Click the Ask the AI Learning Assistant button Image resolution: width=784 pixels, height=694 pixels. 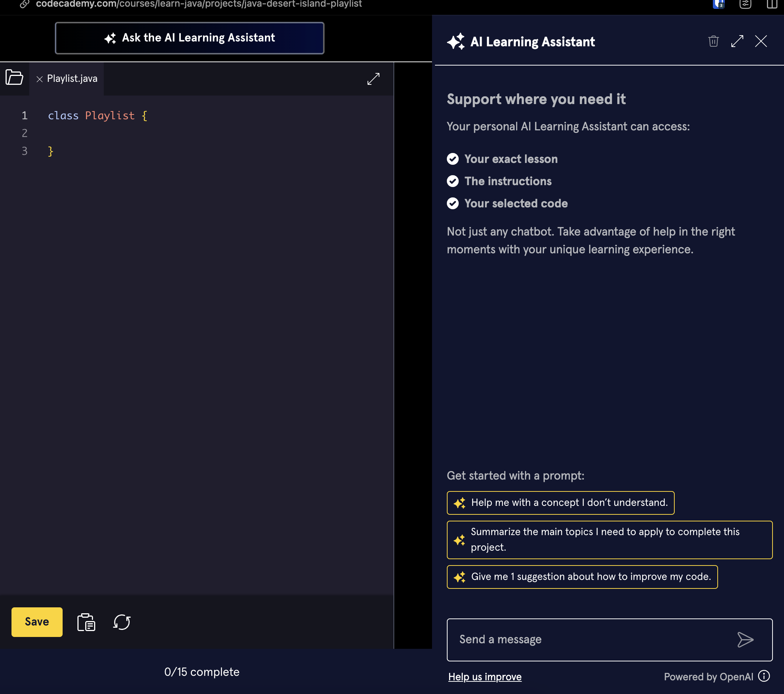(189, 38)
